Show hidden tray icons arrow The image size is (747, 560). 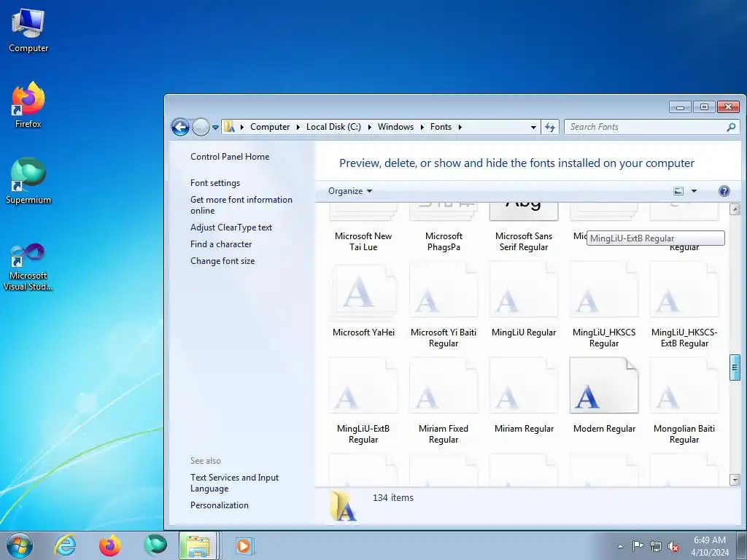pos(620,546)
